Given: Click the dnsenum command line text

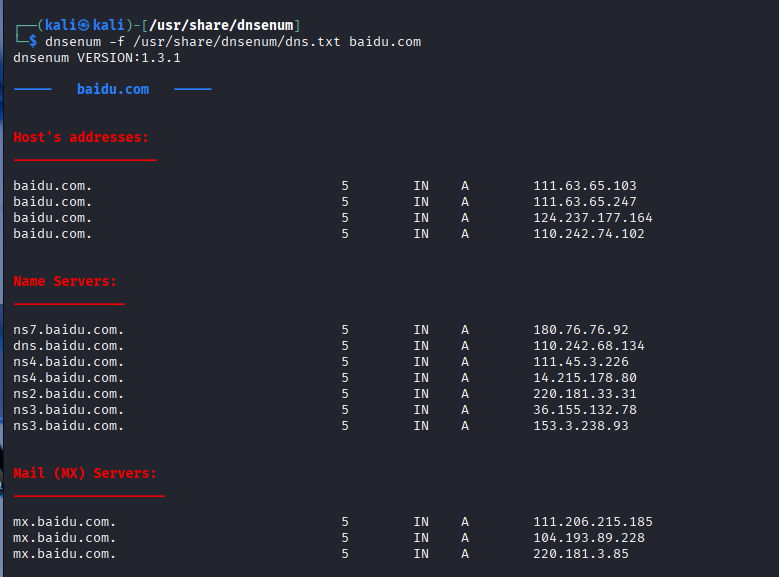Looking at the screenshot, I should click(233, 42).
